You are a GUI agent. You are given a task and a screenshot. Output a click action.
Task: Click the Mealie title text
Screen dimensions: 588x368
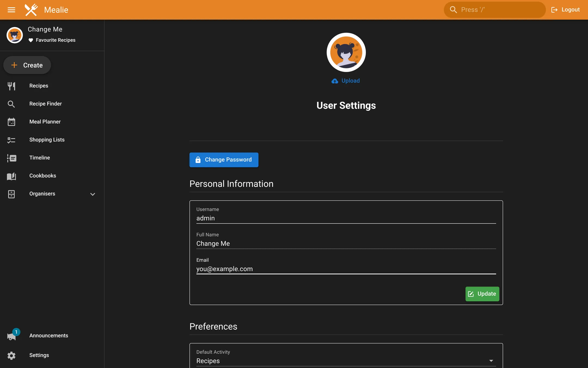click(x=56, y=10)
